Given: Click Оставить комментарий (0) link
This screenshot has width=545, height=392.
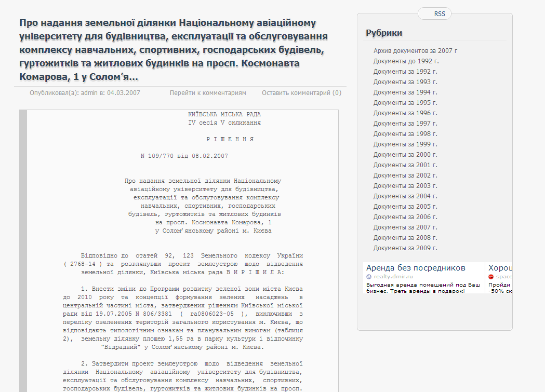Looking at the screenshot, I should (302, 93).
